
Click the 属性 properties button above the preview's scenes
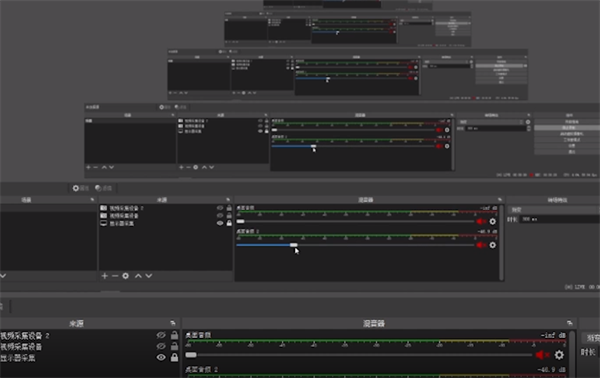[81, 188]
